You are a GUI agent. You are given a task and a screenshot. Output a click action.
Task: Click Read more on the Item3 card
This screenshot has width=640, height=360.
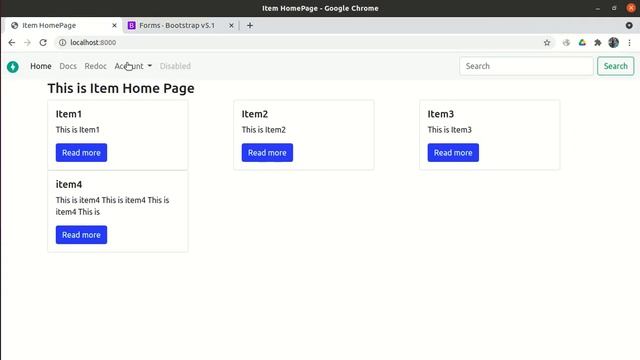(x=453, y=153)
